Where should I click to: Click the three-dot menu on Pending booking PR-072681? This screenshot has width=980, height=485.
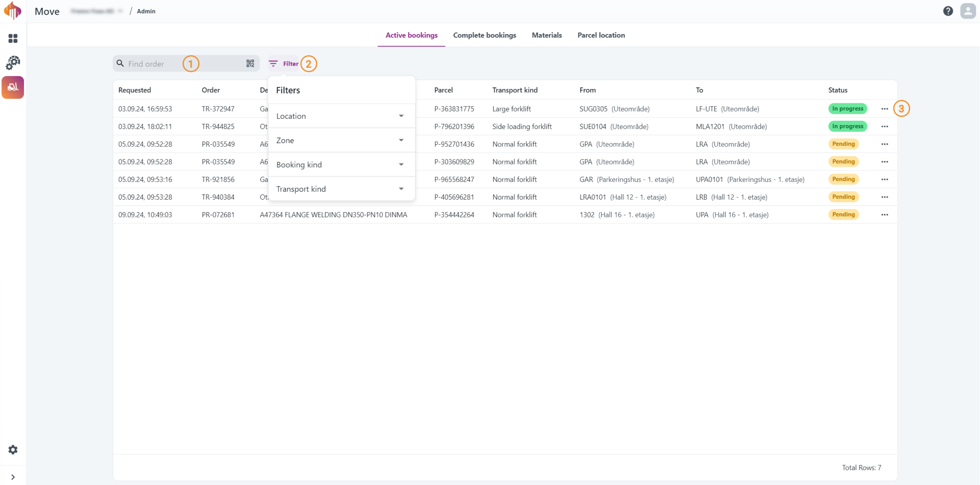[x=885, y=215]
